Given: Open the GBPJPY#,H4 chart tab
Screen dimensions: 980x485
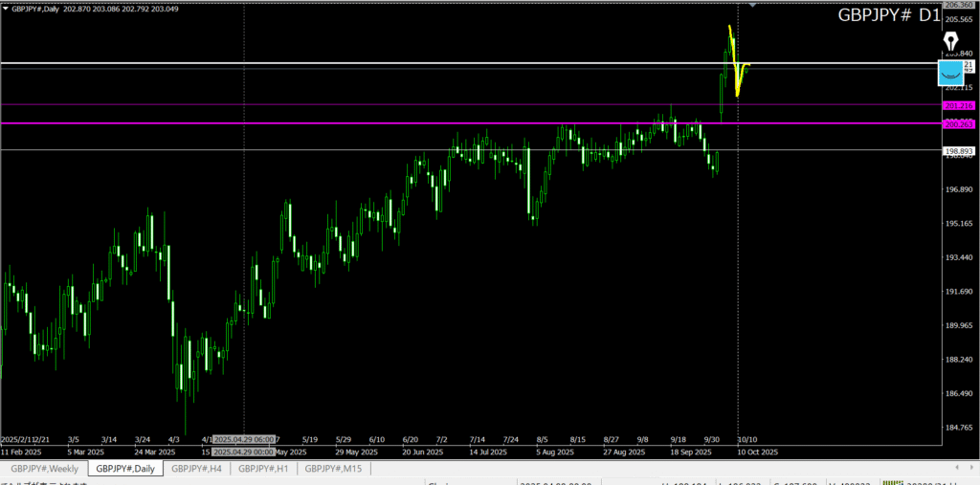Looking at the screenshot, I should [196, 468].
